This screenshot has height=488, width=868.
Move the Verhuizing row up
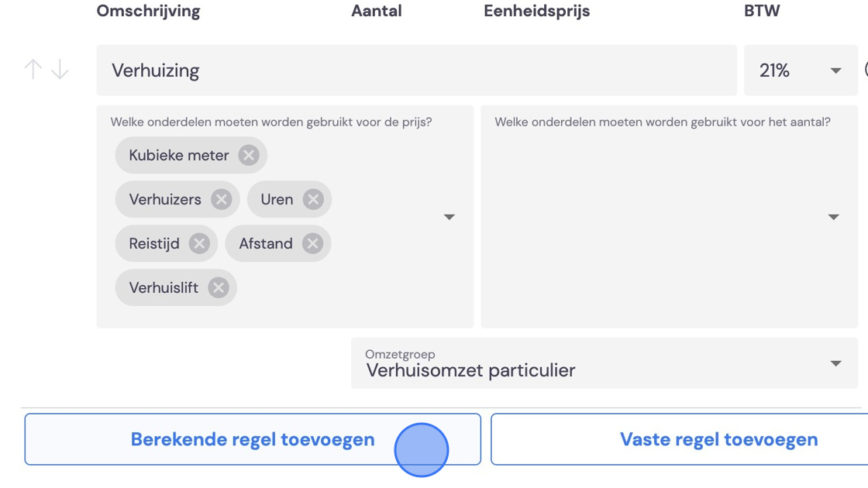click(33, 70)
